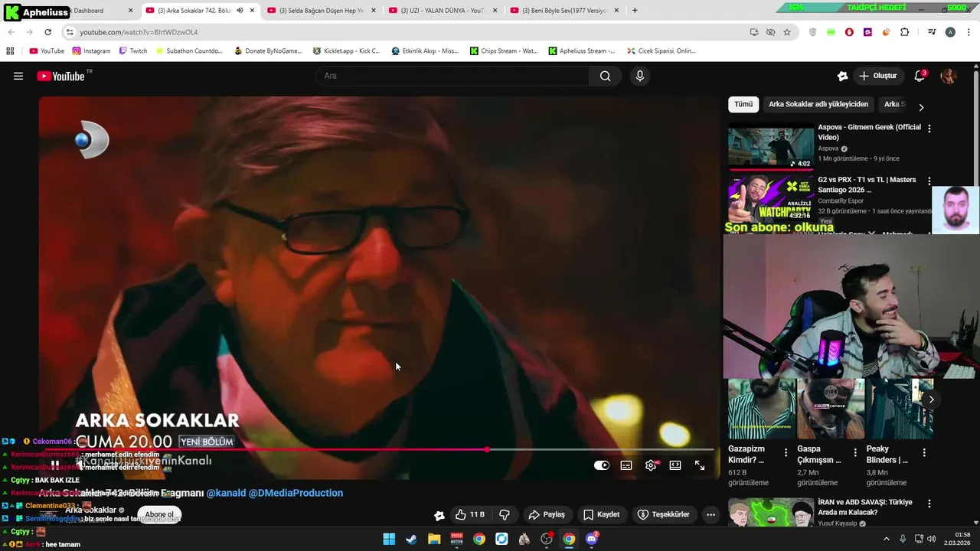Click the Paylaş share button

[x=547, y=514]
